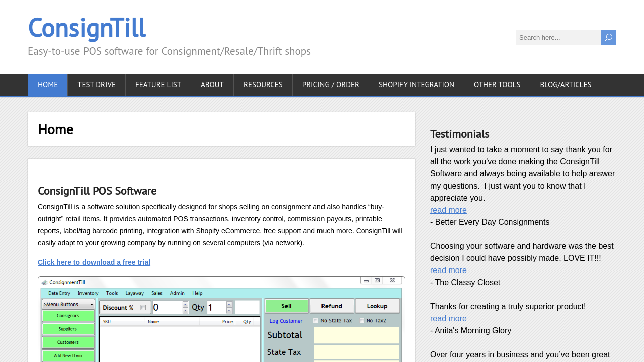Click the ConsignmentTill app window icon

pyautogui.click(x=44, y=282)
